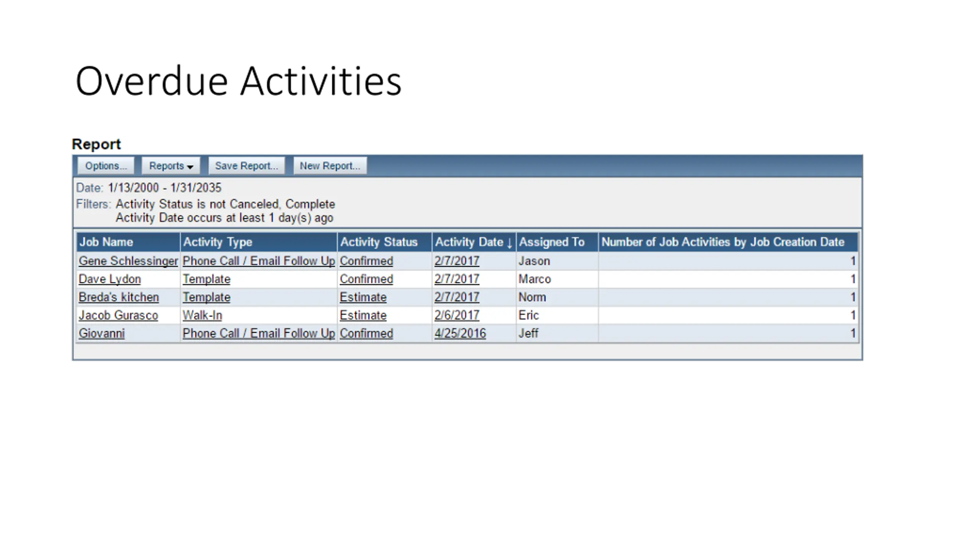Click Dave Lydon's Confirmed status

pyautogui.click(x=366, y=279)
